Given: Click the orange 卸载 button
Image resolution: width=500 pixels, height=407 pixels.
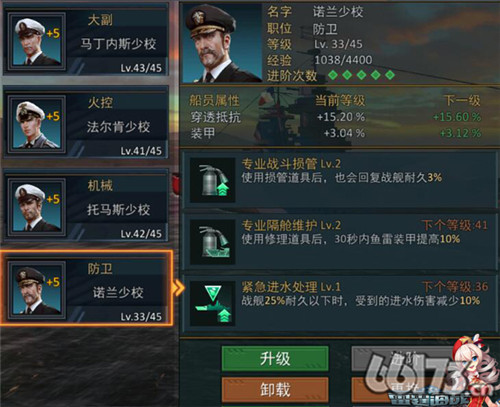Looking at the screenshot, I should click(275, 389).
